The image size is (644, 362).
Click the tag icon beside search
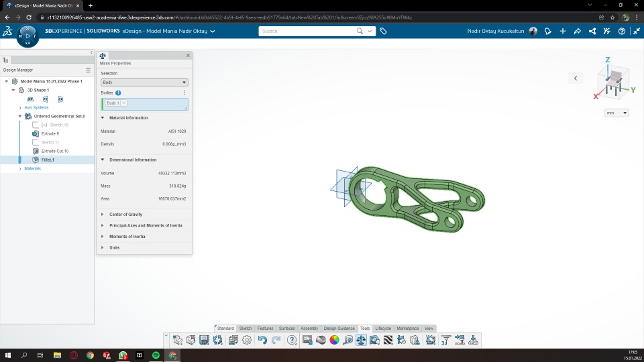pyautogui.click(x=383, y=32)
